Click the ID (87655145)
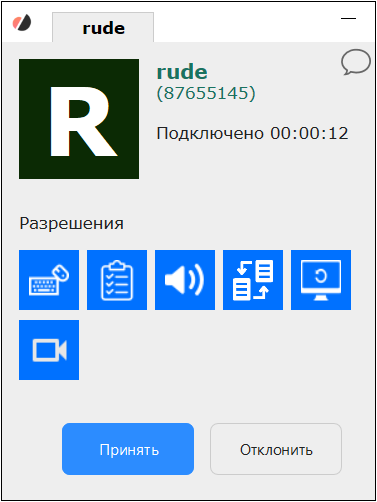This screenshot has width=377, height=502. pyautogui.click(x=206, y=93)
